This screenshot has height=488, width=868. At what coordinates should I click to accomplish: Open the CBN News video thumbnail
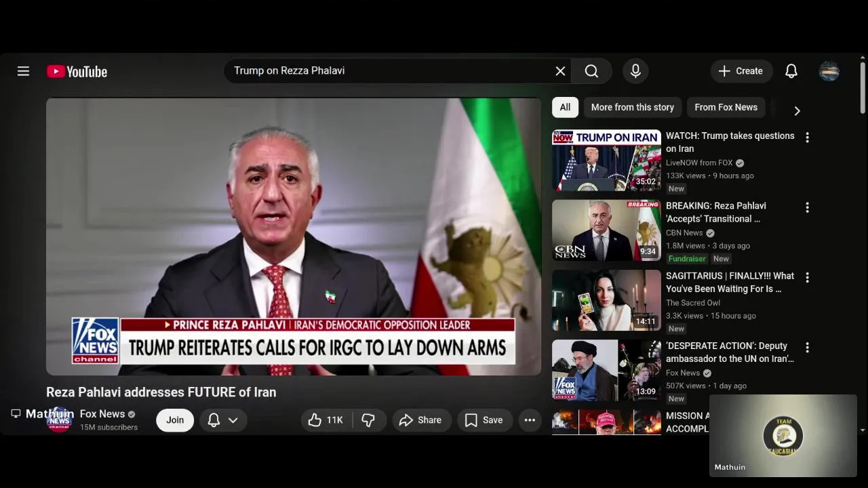(x=606, y=230)
